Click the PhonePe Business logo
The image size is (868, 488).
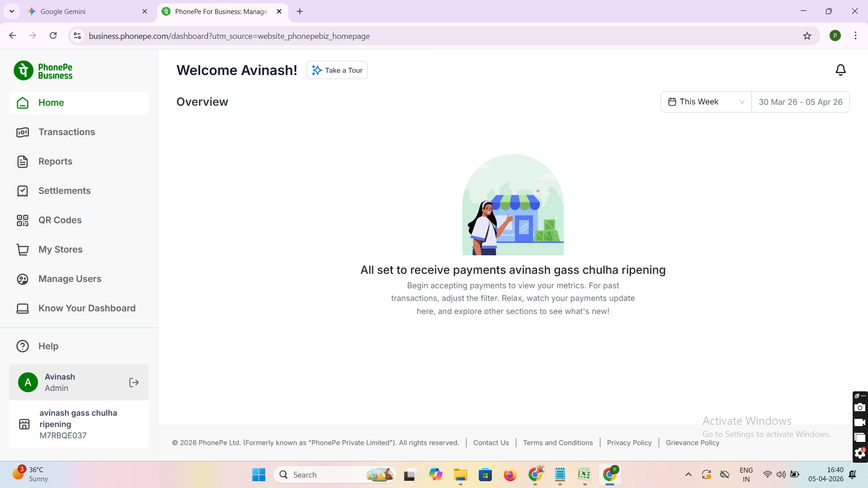click(43, 71)
